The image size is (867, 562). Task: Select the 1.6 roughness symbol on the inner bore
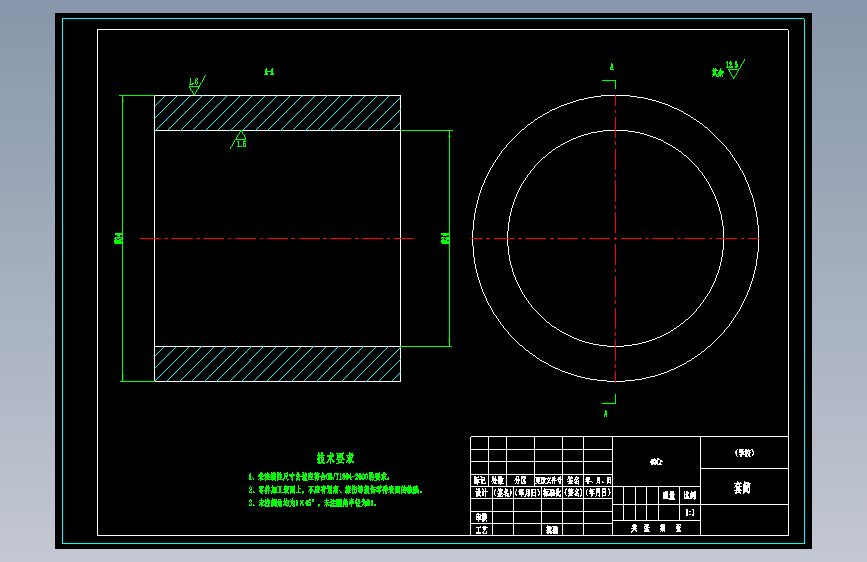[239, 140]
